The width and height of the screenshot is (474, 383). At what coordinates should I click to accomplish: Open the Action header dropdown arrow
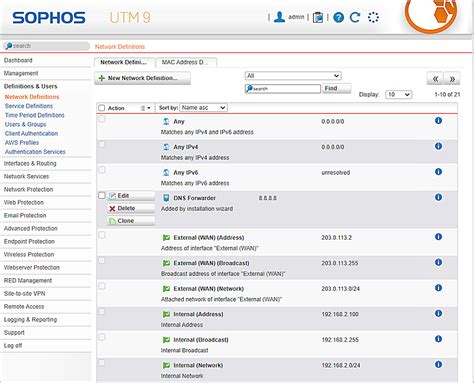click(146, 108)
